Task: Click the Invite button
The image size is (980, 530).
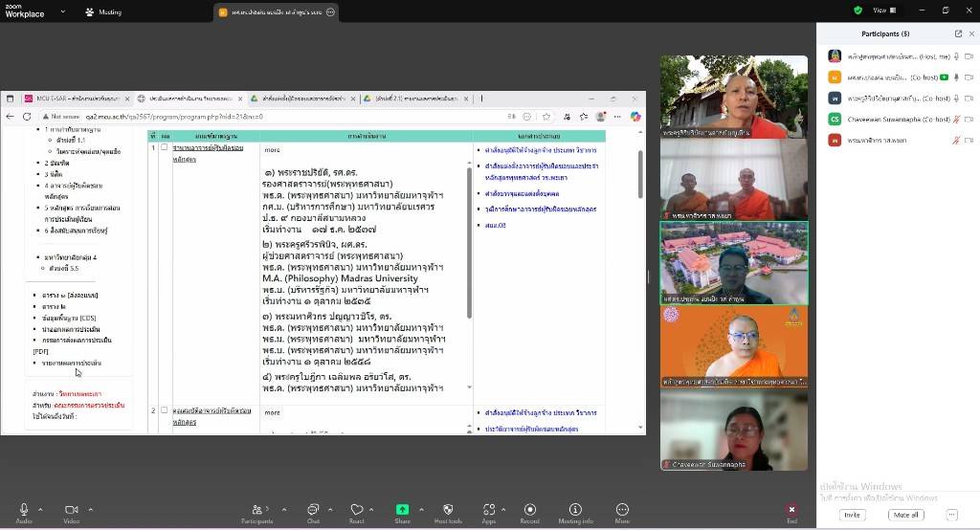Action: 852,515
